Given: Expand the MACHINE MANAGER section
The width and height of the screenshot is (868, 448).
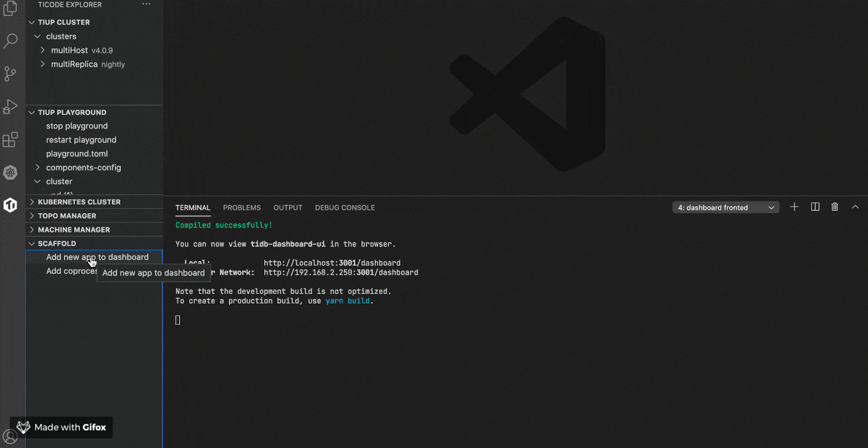Looking at the screenshot, I should 31,230.
